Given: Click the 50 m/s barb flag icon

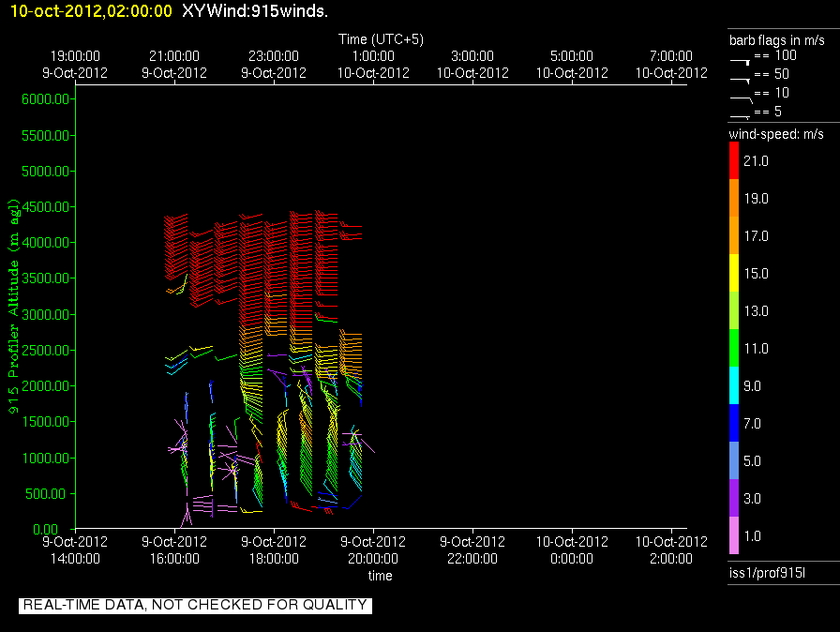Looking at the screenshot, I should point(740,80).
